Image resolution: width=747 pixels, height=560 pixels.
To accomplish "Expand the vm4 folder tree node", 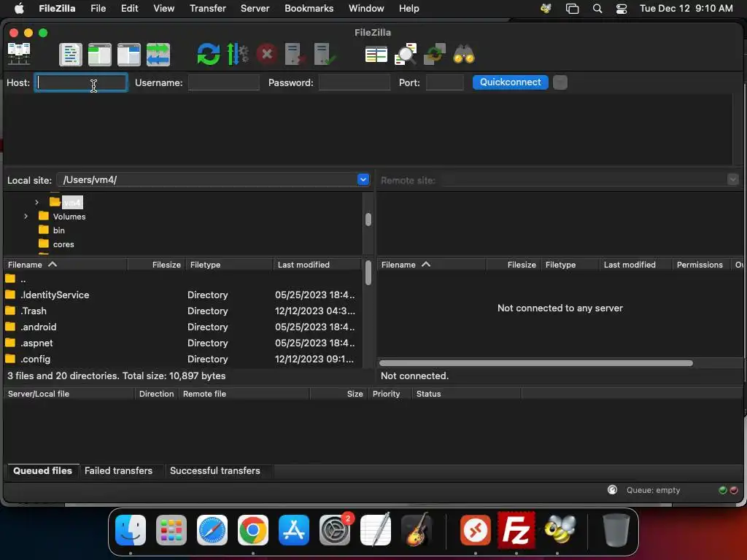I will [36, 203].
